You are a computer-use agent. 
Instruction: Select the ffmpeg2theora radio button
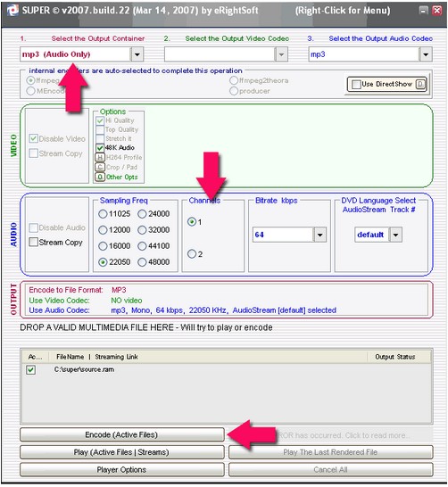pyautogui.click(x=234, y=81)
